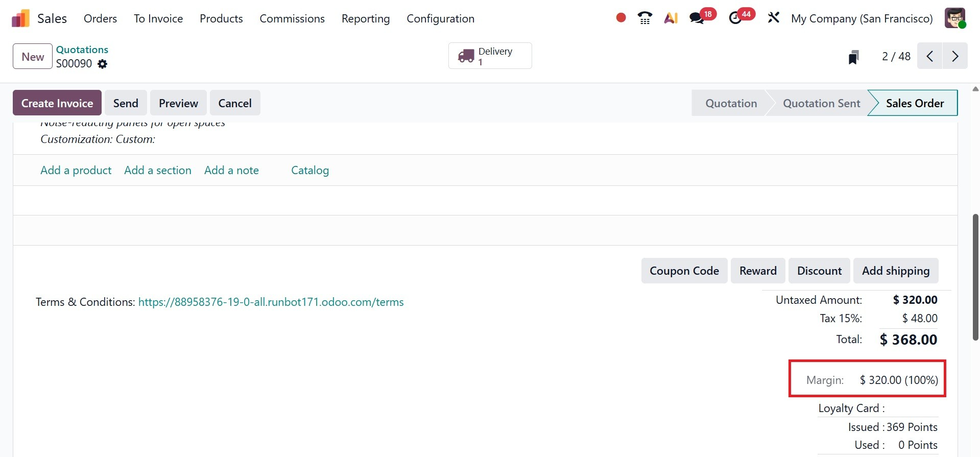The height and width of the screenshot is (457, 980).
Task: Click the Create Invoice button
Action: 57,103
